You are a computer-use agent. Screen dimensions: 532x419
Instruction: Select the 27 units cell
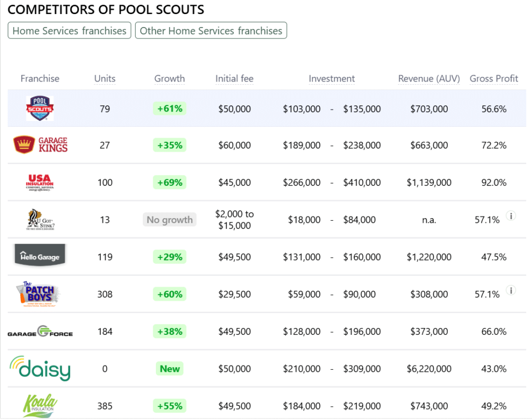point(105,145)
